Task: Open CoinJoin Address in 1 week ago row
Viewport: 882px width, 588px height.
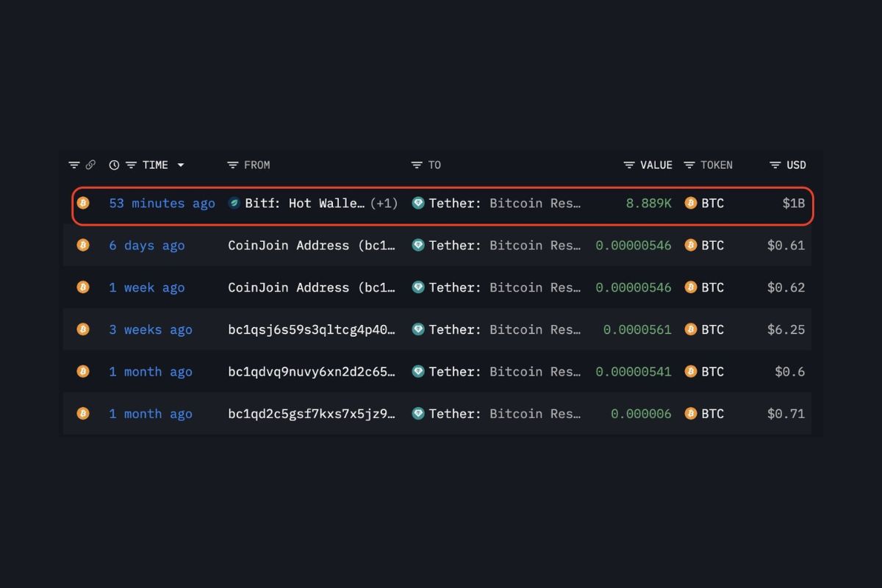Action: point(312,287)
